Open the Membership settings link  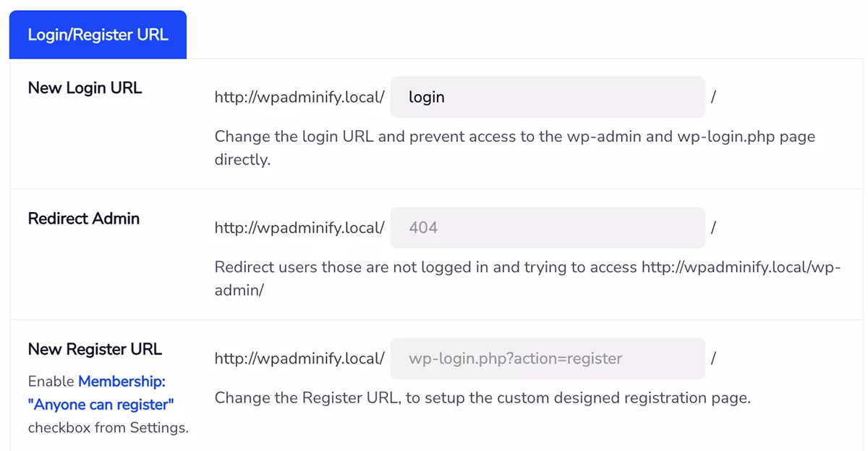pyautogui.click(x=120, y=381)
